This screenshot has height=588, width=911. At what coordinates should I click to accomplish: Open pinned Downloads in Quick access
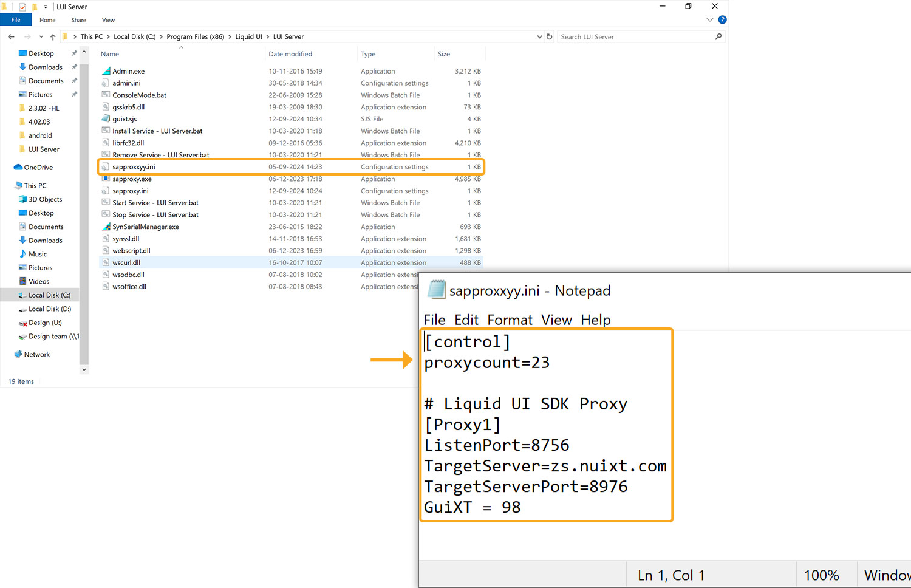pos(46,67)
